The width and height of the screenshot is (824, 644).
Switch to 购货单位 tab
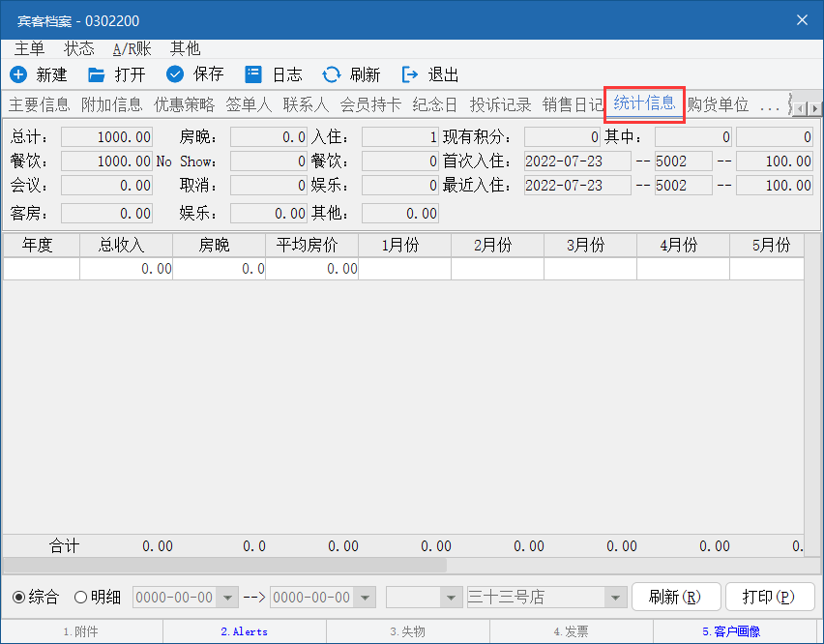(x=718, y=104)
